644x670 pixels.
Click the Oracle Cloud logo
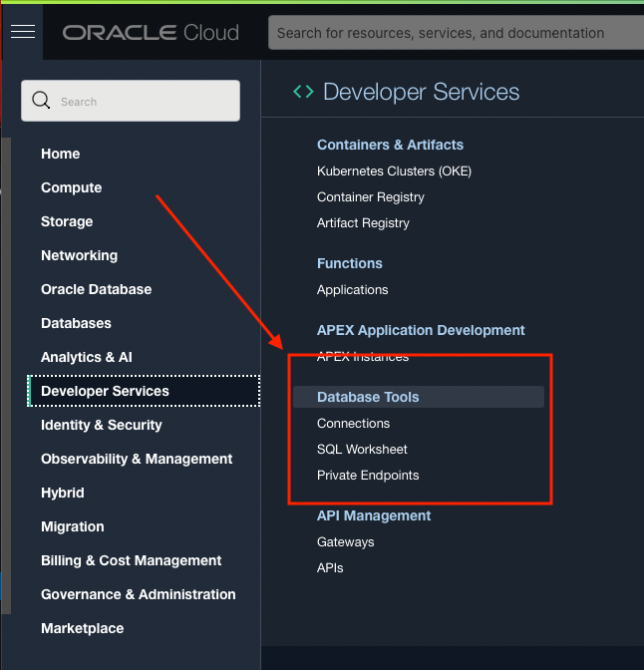151,33
